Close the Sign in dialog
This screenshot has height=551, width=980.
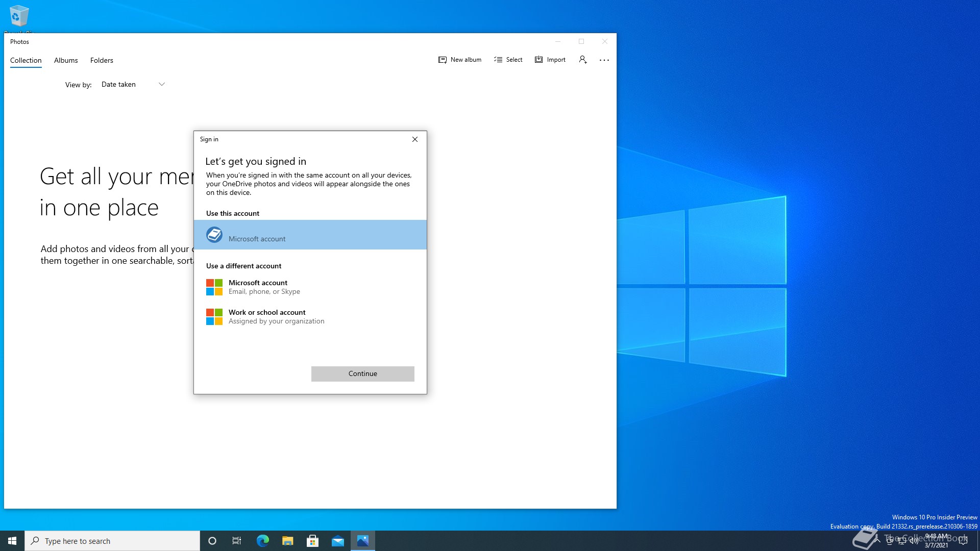(415, 139)
